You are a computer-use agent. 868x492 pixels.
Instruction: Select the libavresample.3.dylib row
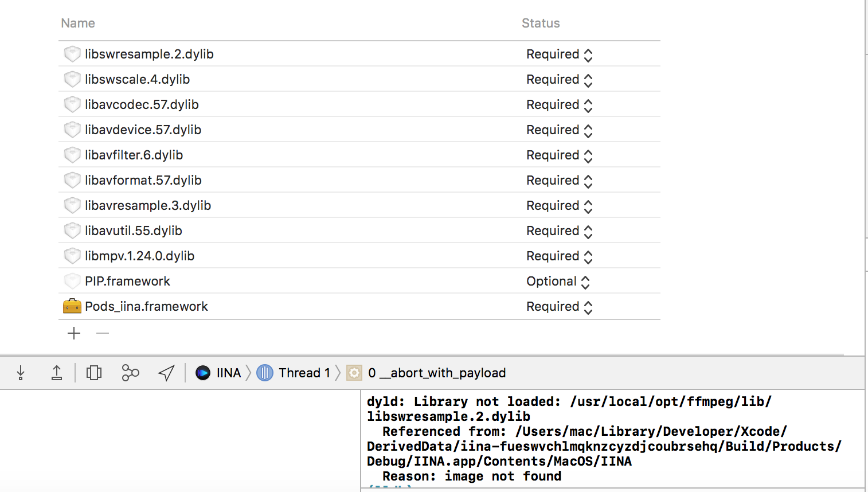click(x=359, y=205)
